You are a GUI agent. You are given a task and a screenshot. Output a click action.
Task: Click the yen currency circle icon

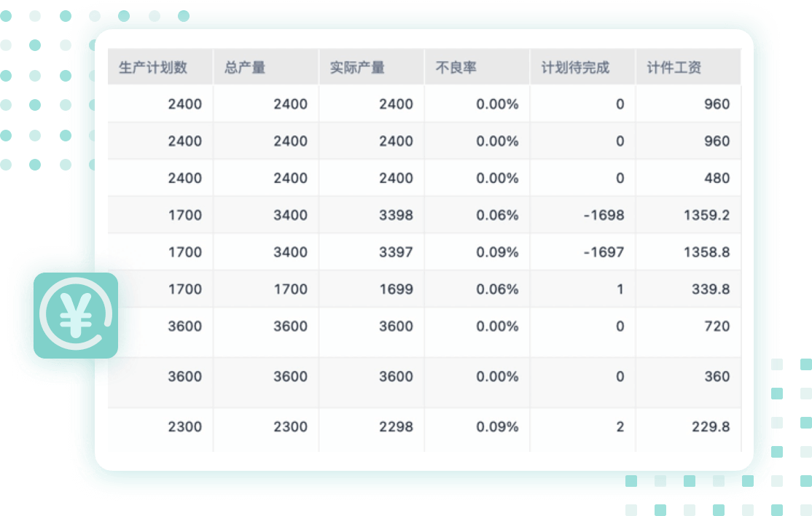pyautogui.click(x=76, y=315)
